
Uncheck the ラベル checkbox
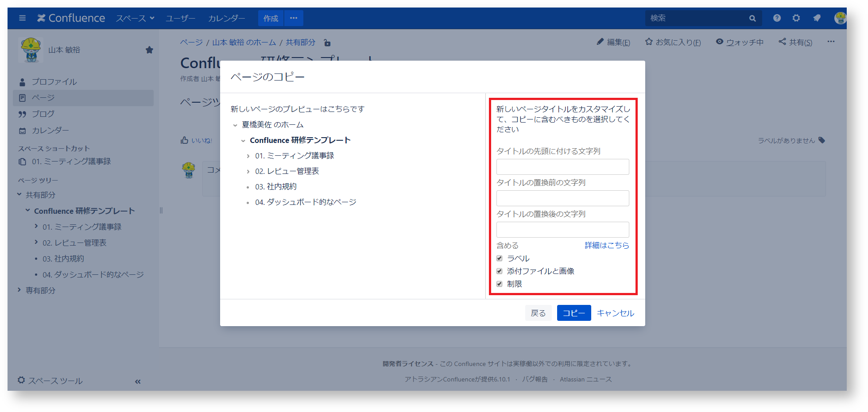click(x=500, y=258)
